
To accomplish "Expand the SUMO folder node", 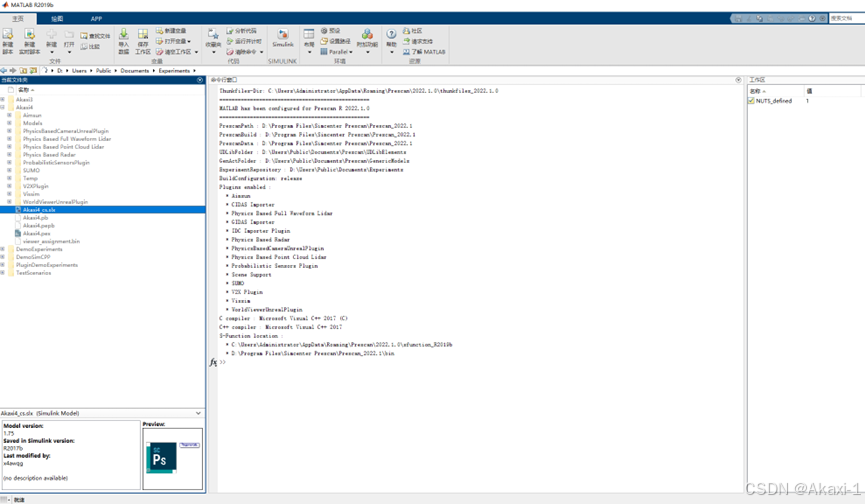I will (x=9, y=170).
